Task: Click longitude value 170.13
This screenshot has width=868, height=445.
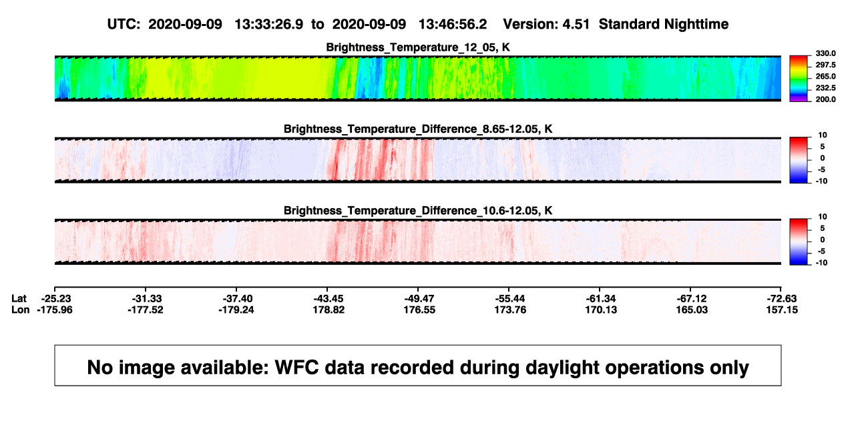Action: click(x=600, y=310)
